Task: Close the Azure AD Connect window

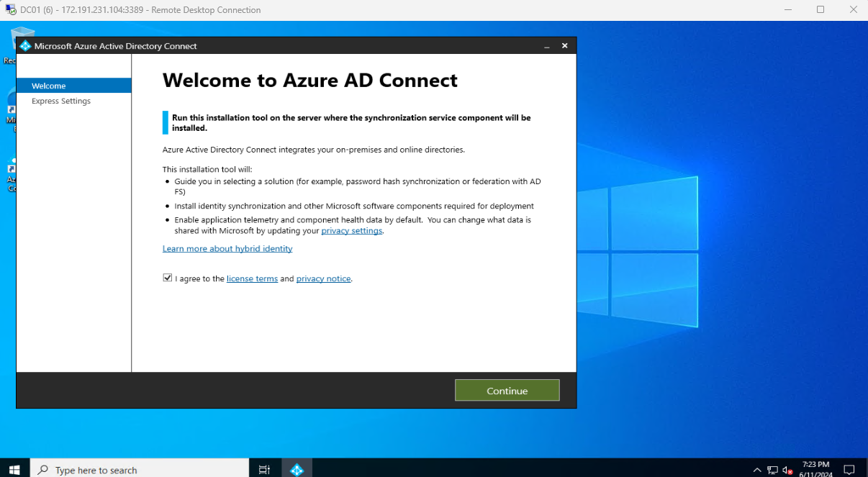Action: (x=565, y=46)
